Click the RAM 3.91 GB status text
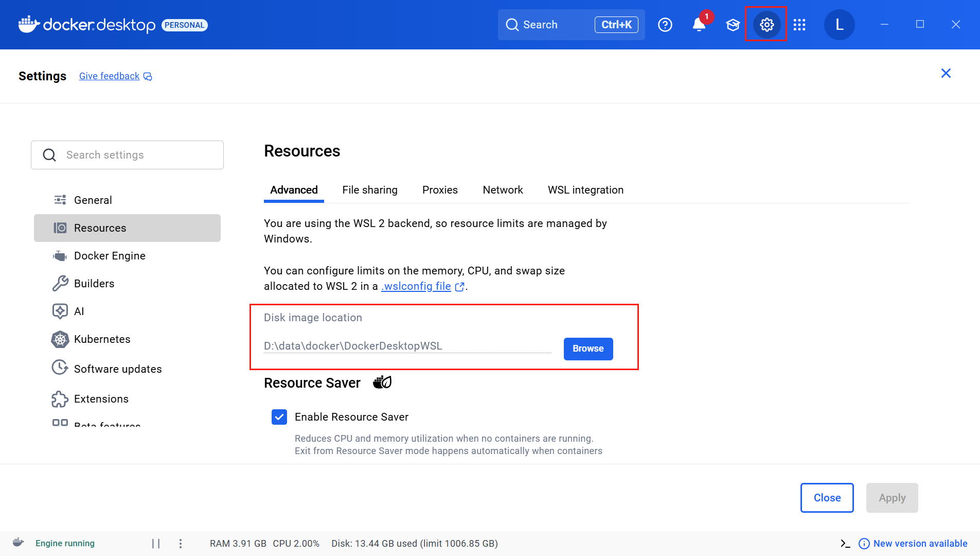Screen dimensions: 980x556 point(238,544)
